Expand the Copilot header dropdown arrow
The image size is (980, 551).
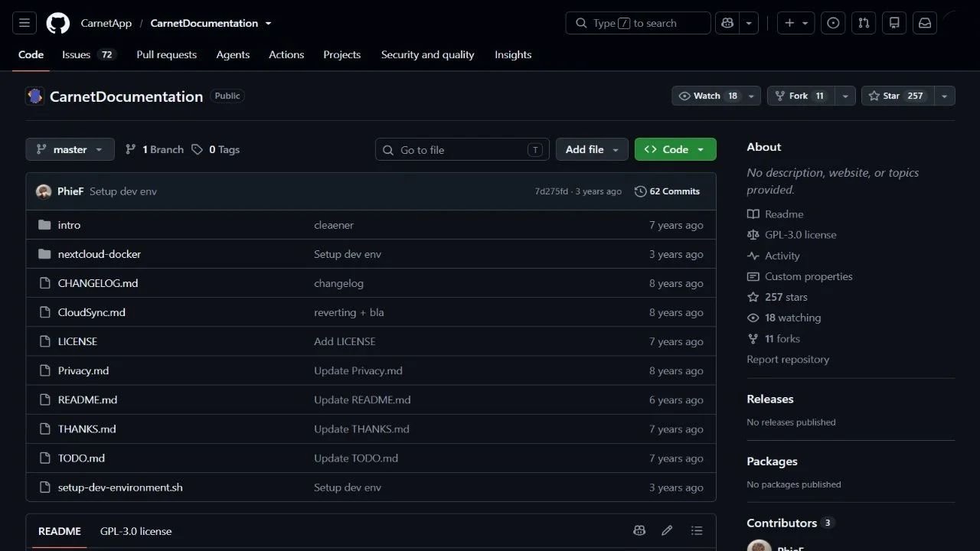point(749,23)
